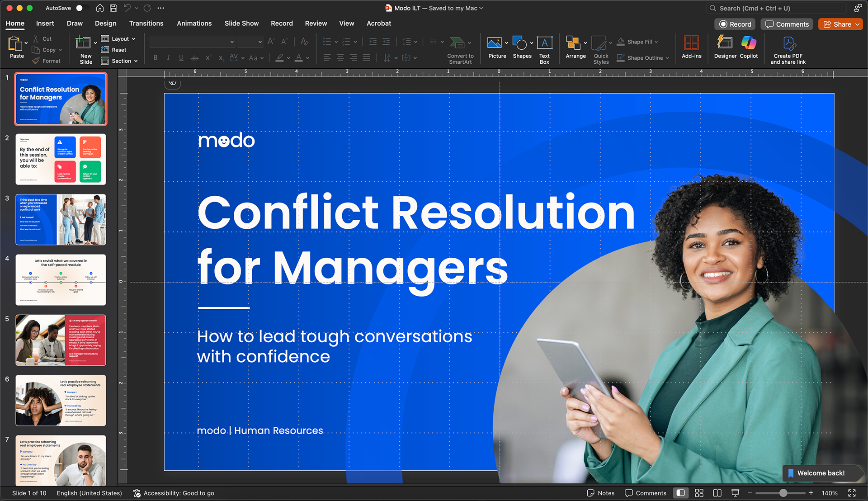Screen dimensions: 868x501
Task: Toggle Bold formatting
Action: pos(156,57)
